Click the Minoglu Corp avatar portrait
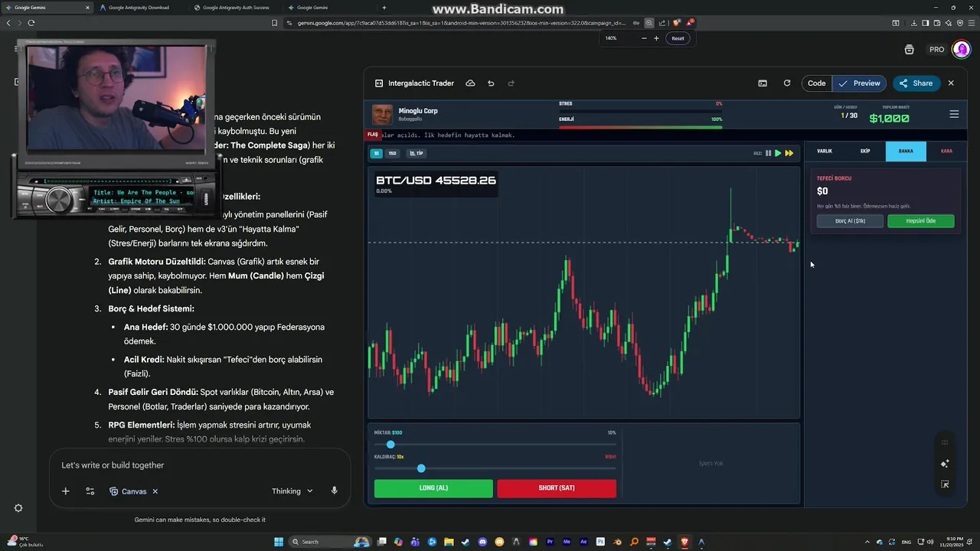Screen dimensions: 980x551 coord(382,115)
